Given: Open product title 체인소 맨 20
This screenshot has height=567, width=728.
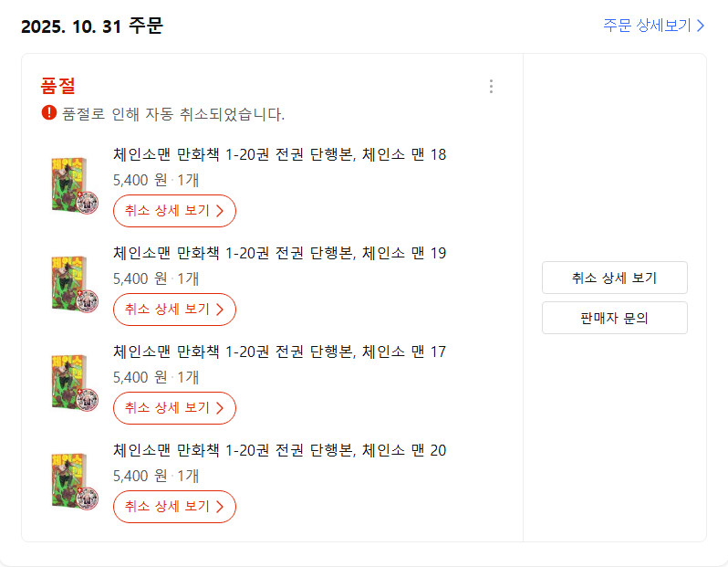Looking at the screenshot, I should coord(279,450).
